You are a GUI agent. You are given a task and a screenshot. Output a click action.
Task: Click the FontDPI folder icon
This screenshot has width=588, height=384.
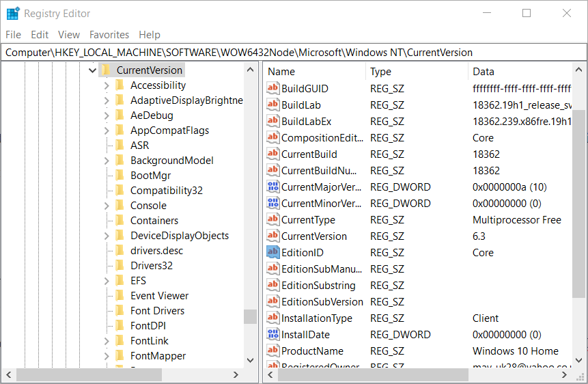(120, 325)
